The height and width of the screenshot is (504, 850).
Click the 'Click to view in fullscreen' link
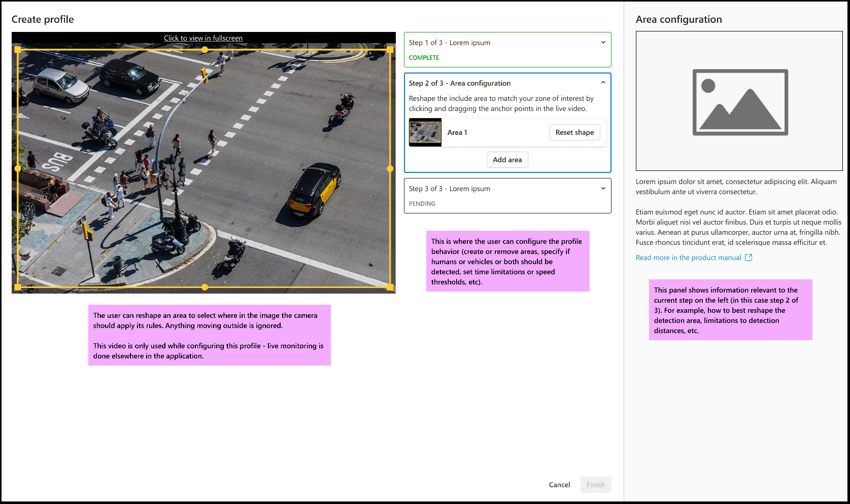tap(203, 38)
